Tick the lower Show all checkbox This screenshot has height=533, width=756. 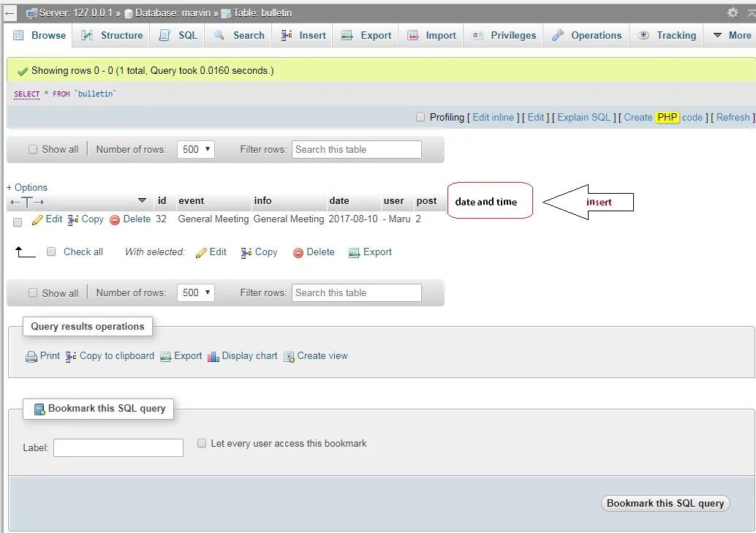click(33, 292)
